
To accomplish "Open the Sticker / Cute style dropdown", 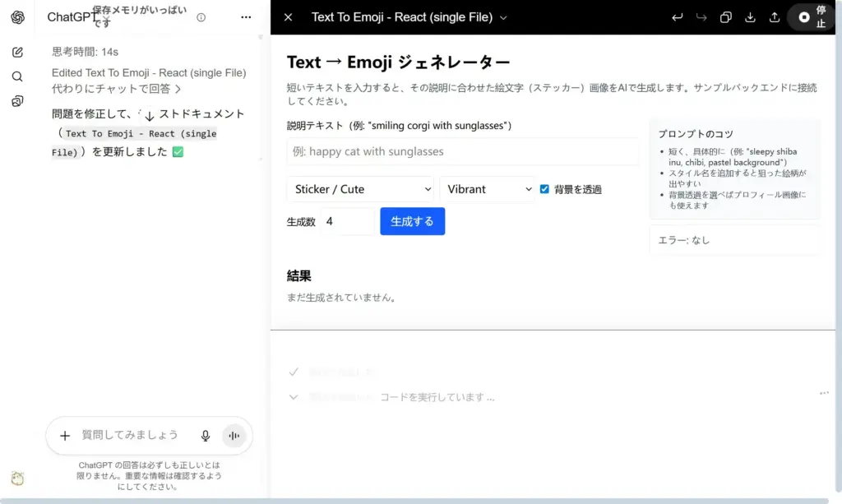I will click(x=360, y=189).
